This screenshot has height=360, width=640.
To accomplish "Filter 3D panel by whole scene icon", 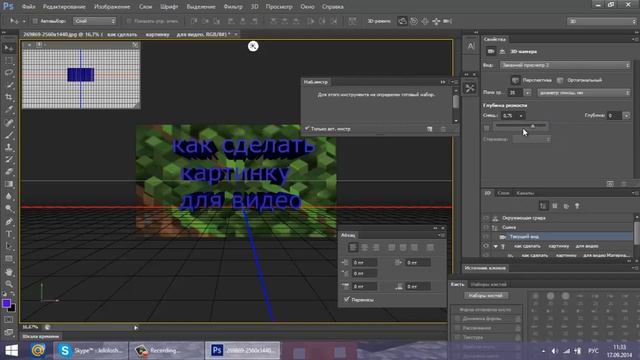I will (x=543, y=206).
